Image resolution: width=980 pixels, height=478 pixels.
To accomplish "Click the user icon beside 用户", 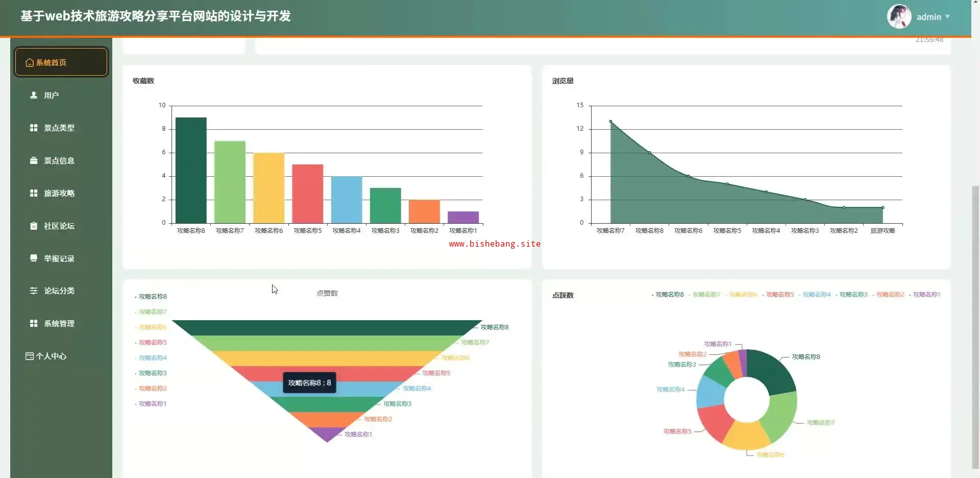I will 34,95.
